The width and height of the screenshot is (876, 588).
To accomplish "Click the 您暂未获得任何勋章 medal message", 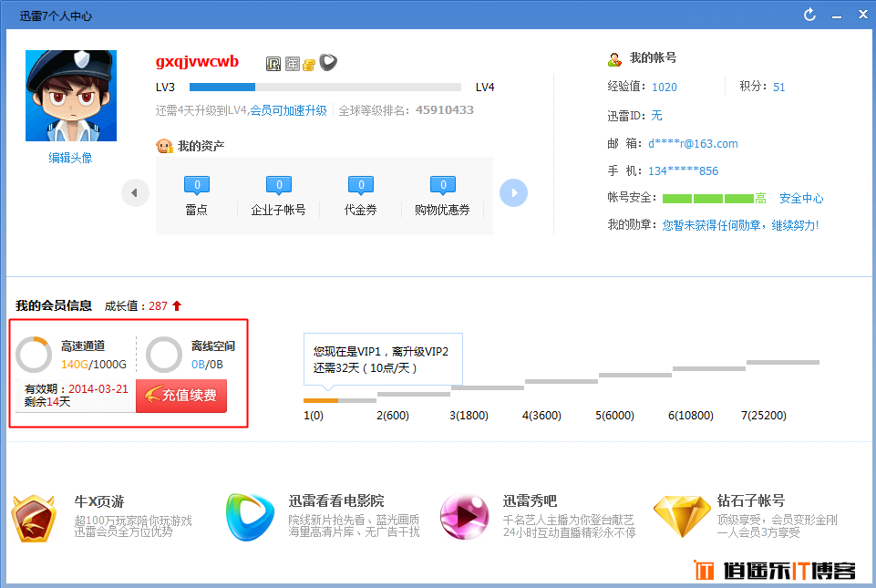I will [x=740, y=225].
